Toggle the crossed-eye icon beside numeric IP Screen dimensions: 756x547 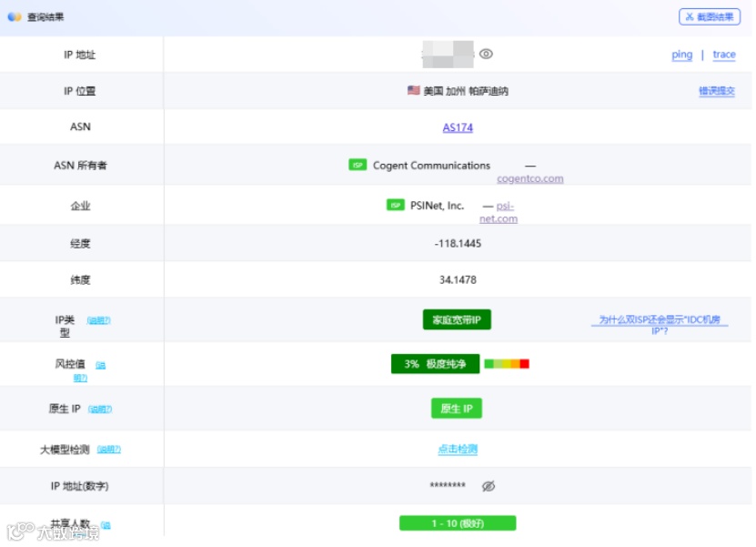[x=489, y=486]
